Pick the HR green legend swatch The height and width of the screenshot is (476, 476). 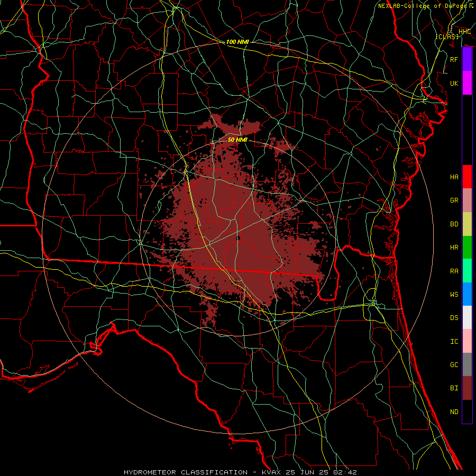point(467,247)
